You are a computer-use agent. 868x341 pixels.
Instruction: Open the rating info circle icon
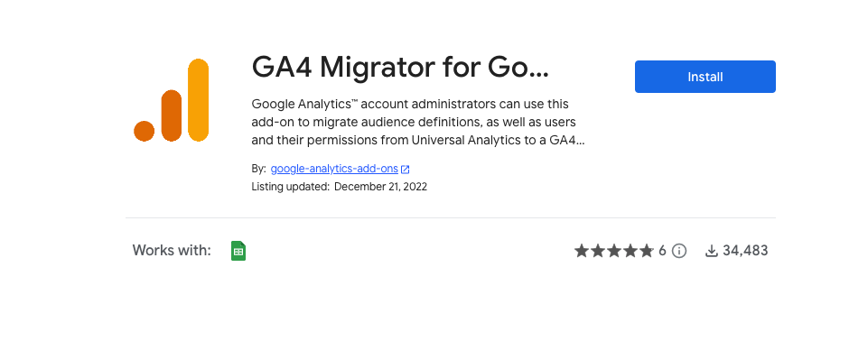[x=679, y=251]
